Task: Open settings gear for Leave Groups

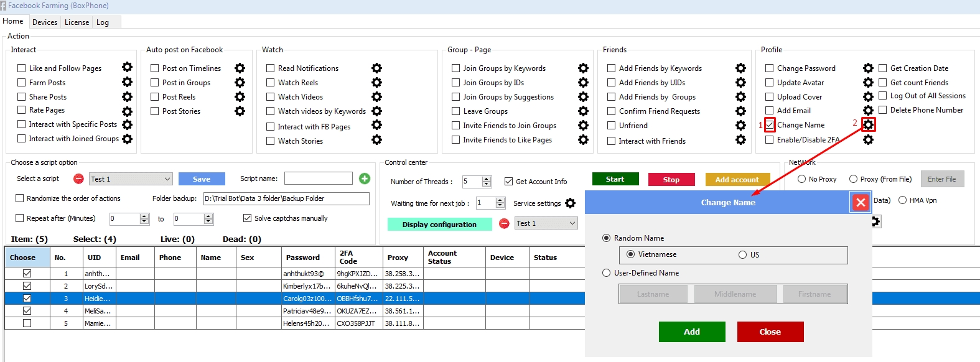Action: (x=583, y=111)
